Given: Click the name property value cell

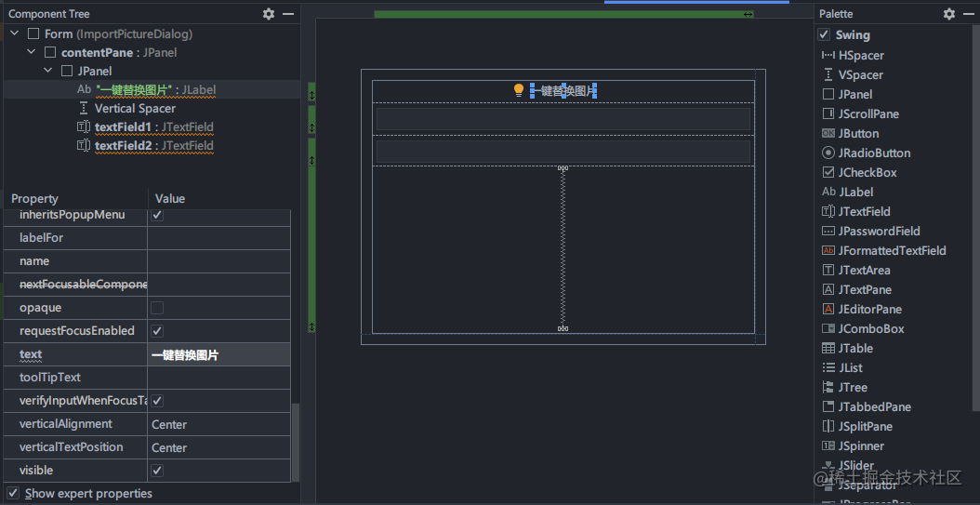Looking at the screenshot, I should [219, 261].
